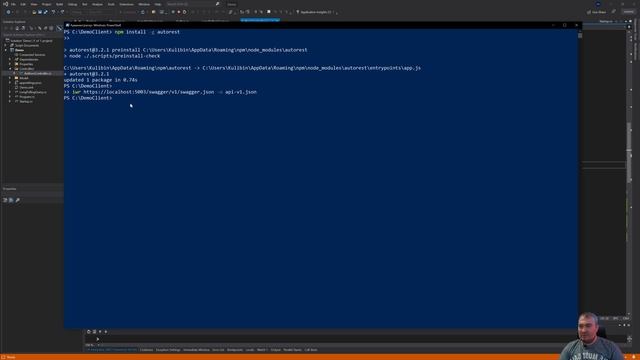Switch to the Watch 1 tab
The image size is (640, 360).
point(262,350)
